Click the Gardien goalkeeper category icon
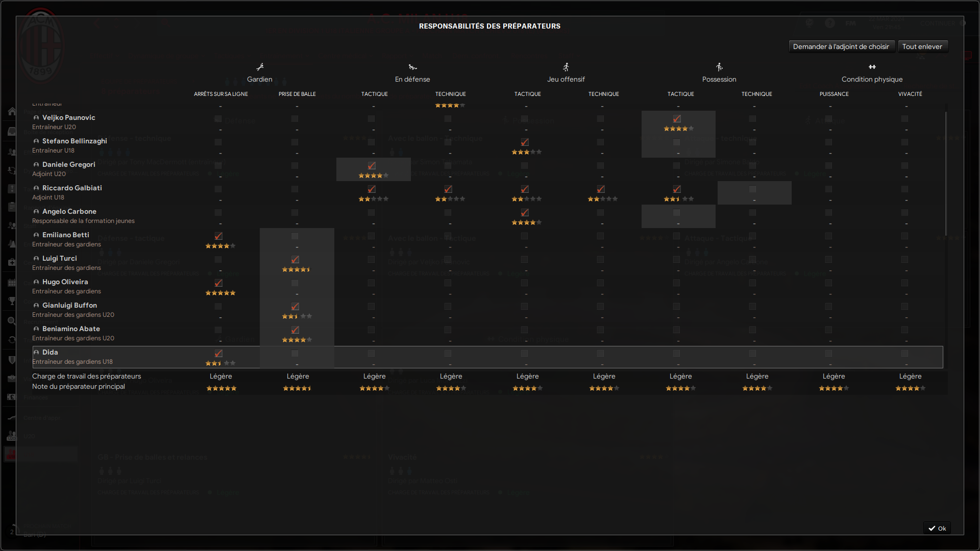 (260, 67)
